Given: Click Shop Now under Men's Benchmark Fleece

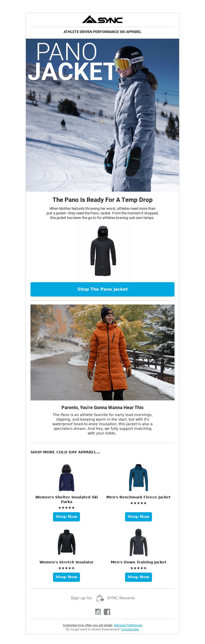Looking at the screenshot, I should (138, 517).
